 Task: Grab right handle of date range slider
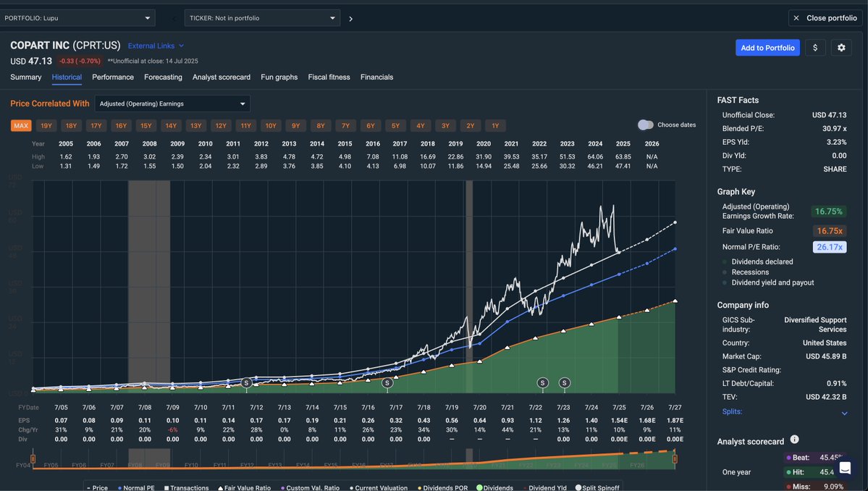[x=675, y=459]
